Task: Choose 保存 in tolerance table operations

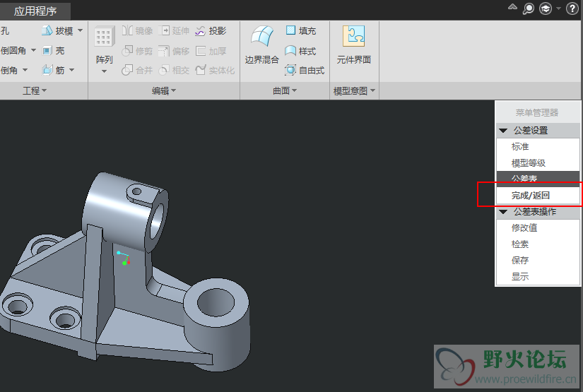Action: 538,260
